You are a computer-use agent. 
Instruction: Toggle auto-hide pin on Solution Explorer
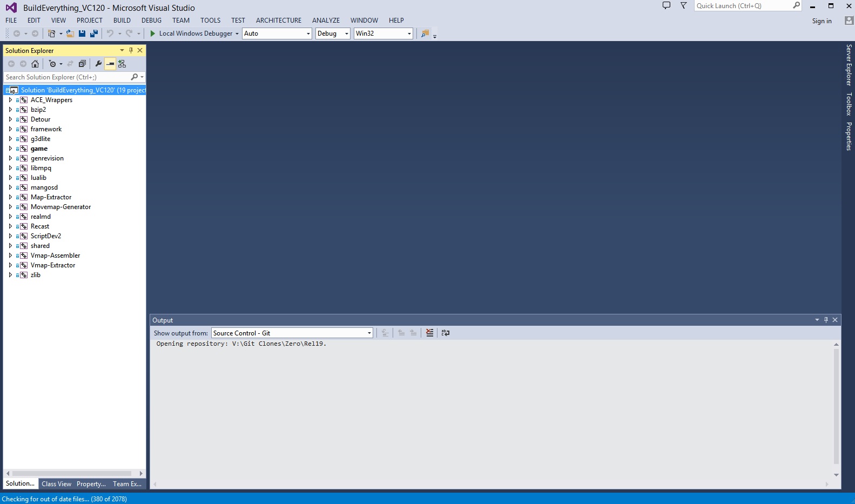click(131, 50)
